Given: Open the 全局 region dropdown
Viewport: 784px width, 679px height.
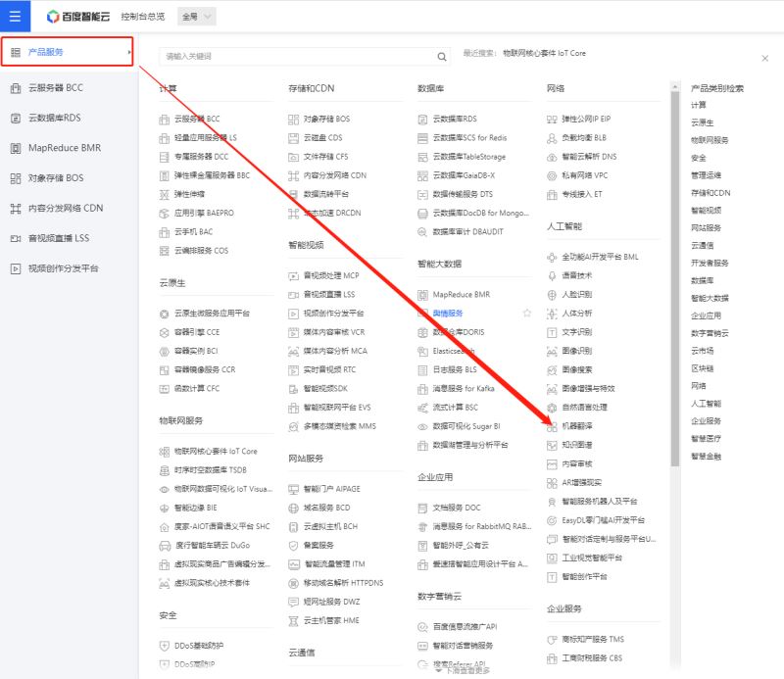Looking at the screenshot, I should point(197,17).
